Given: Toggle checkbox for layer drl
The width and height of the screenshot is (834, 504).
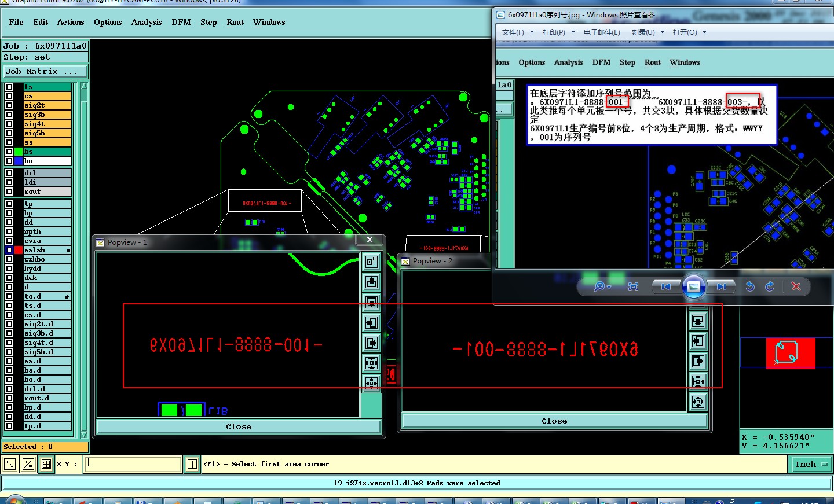Looking at the screenshot, I should click(x=9, y=173).
